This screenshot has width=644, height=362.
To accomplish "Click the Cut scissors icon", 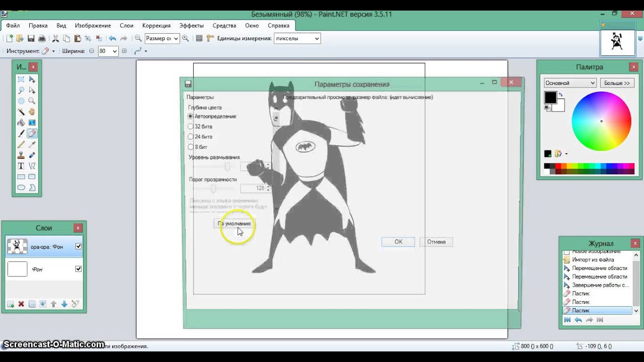I will pos(56,38).
